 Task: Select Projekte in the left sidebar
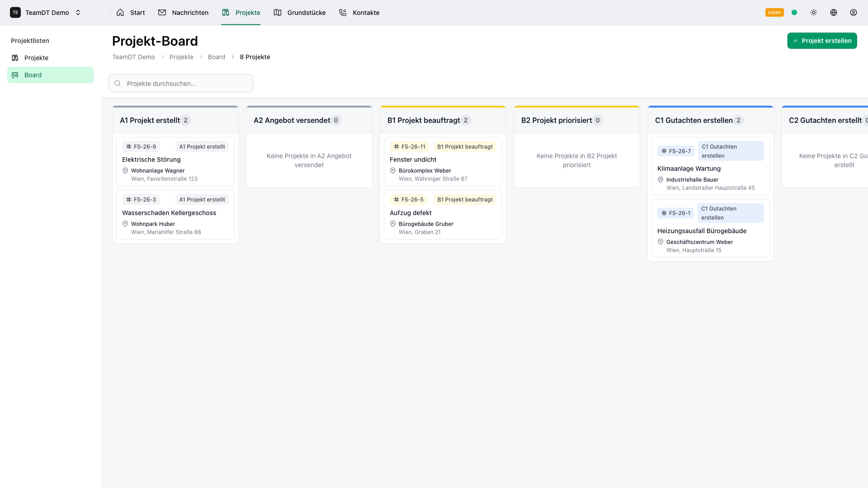[36, 58]
